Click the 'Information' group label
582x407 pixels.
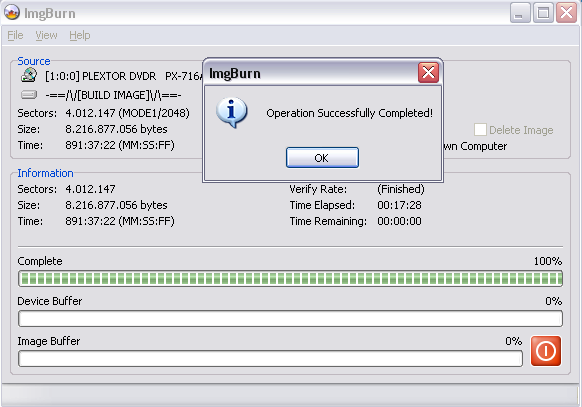click(45, 173)
